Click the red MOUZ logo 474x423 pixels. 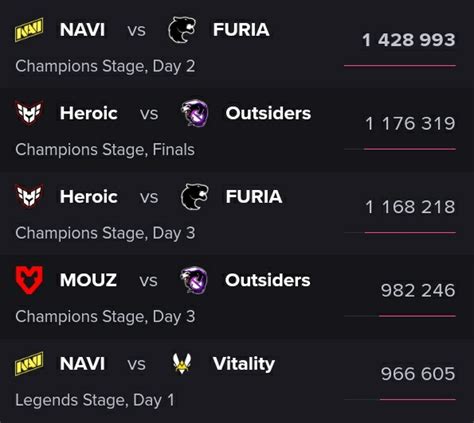(29, 280)
